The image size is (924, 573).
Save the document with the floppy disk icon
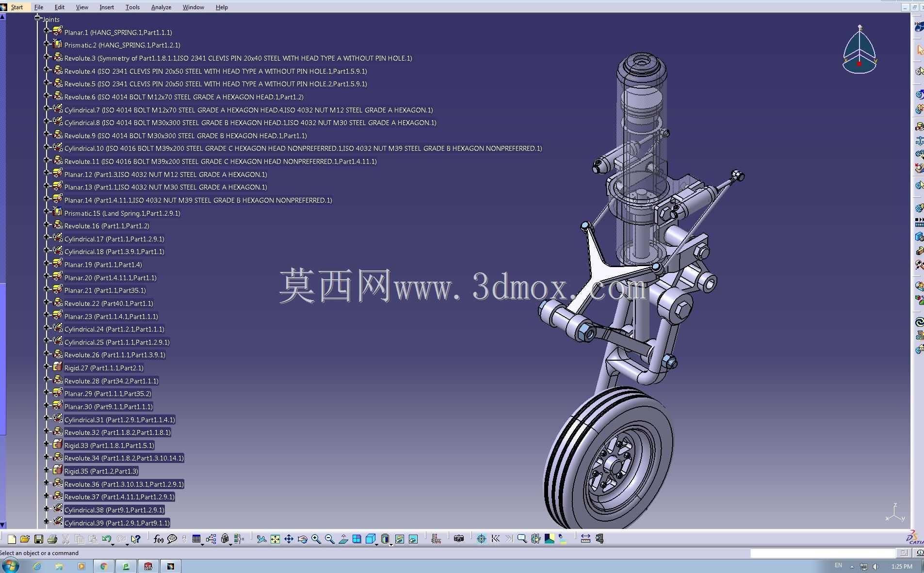click(x=39, y=539)
